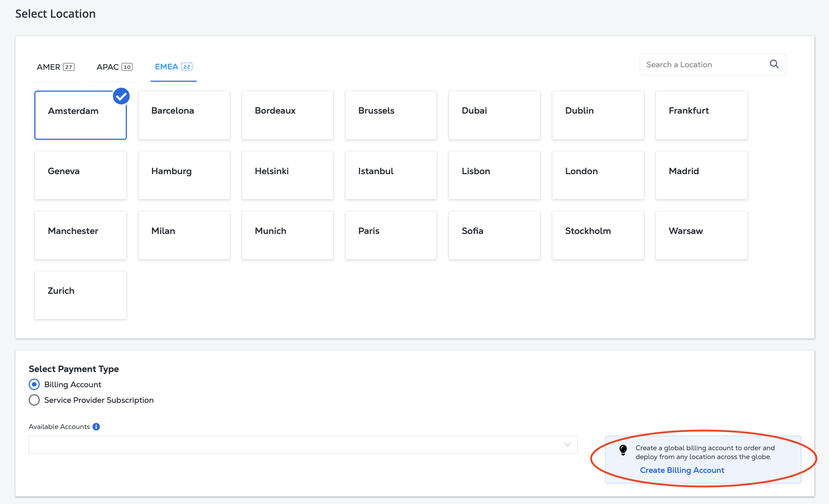
Task: Select the Billing Account radio button
Action: click(34, 384)
